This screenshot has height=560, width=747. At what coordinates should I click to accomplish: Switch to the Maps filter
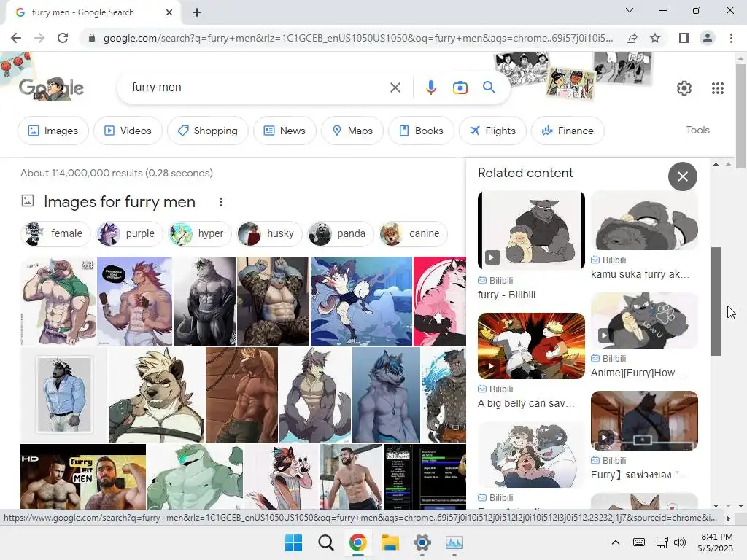(352, 131)
